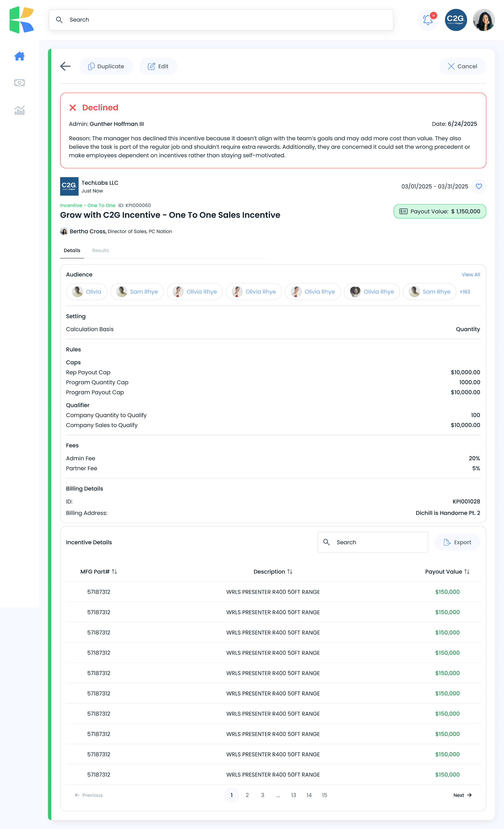Open the notifications bell
This screenshot has height=829, width=504.
(x=428, y=20)
